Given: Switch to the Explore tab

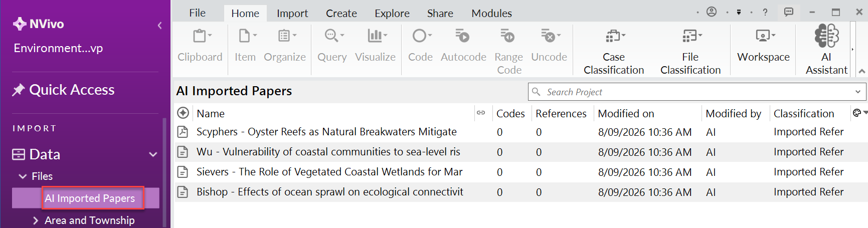Looking at the screenshot, I should (392, 13).
